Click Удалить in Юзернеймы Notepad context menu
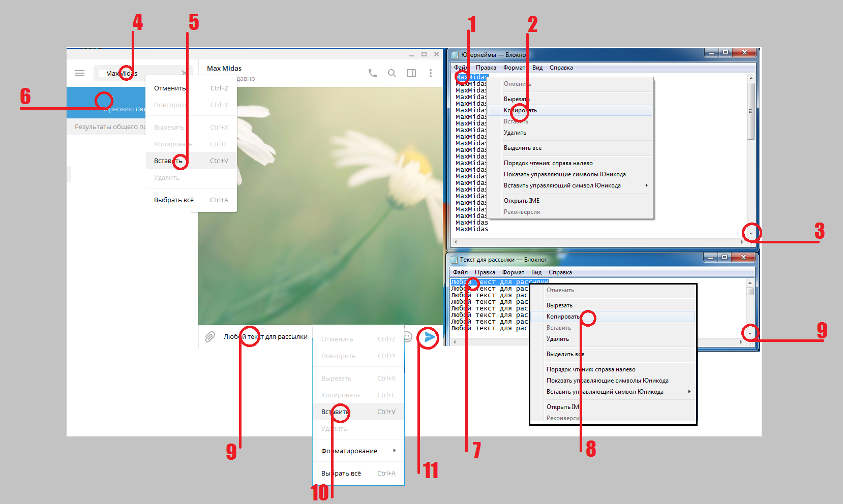Viewport: 843px width, 504px height. [x=570, y=133]
